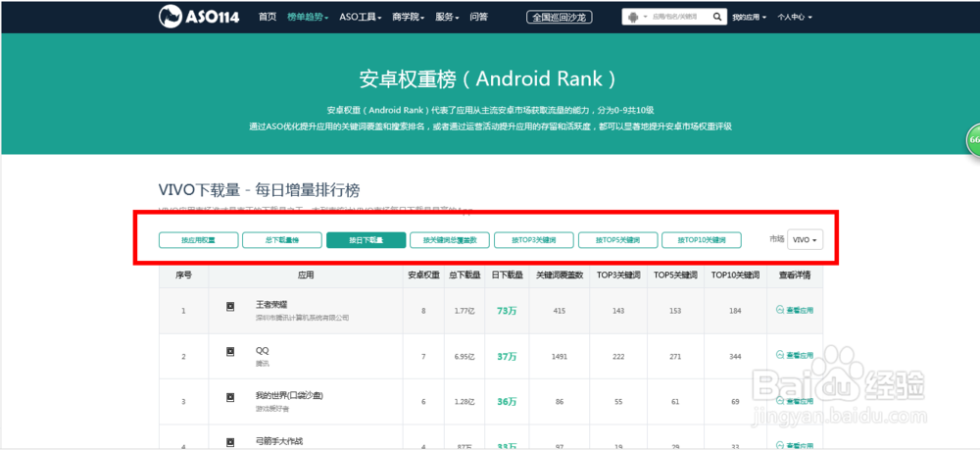The width and height of the screenshot is (980, 450).
Task: Click the search magnifier icon
Action: (717, 17)
